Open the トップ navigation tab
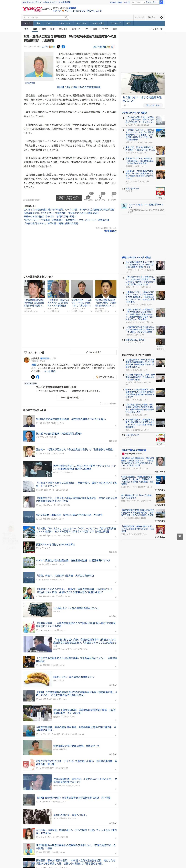 [x=27, y=24]
